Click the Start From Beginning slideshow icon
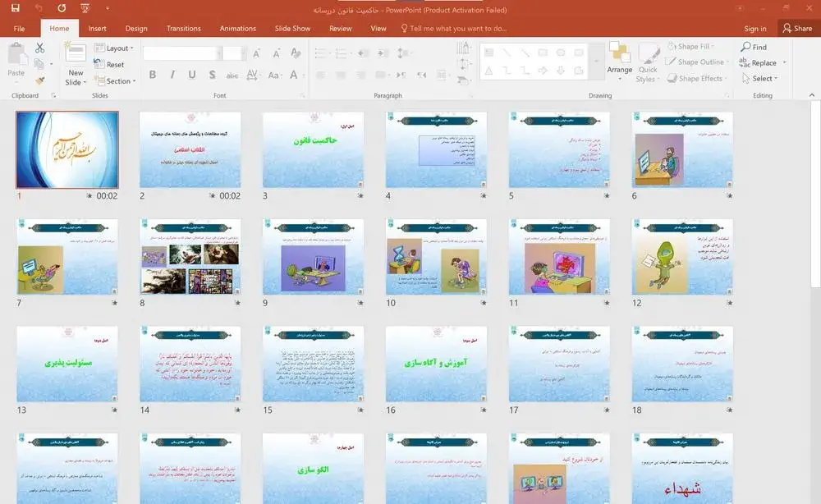Image resolution: width=821 pixels, height=504 pixels. pyautogui.click(x=86, y=10)
